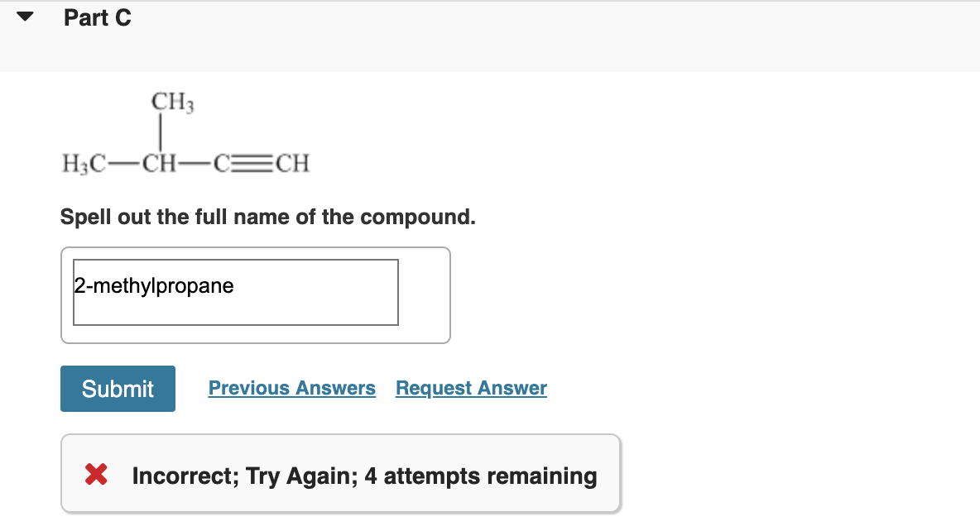The image size is (980, 531).
Task: Click the Part C disclosure triangle
Action: (x=24, y=15)
